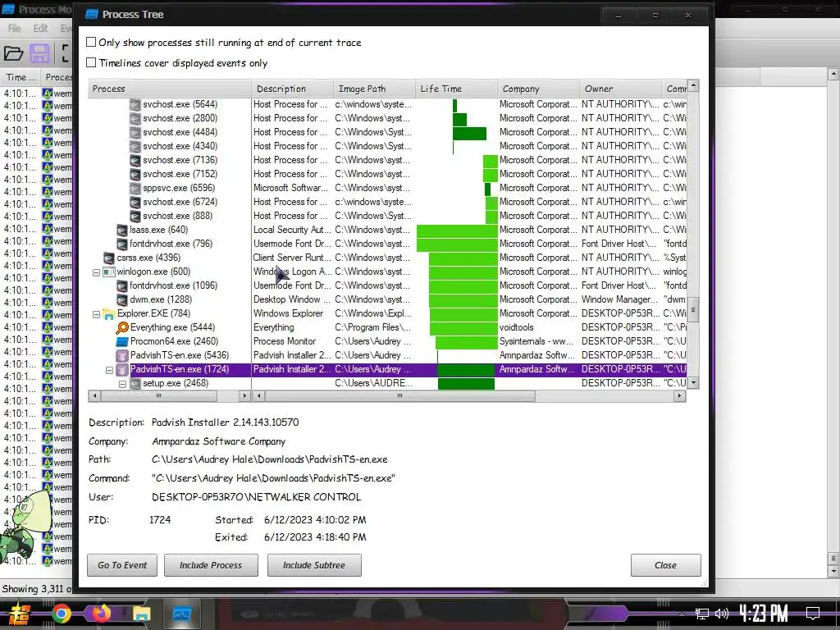Click the svchost.exe (888) process icon
Screen dimensions: 840x630
[x=135, y=216]
